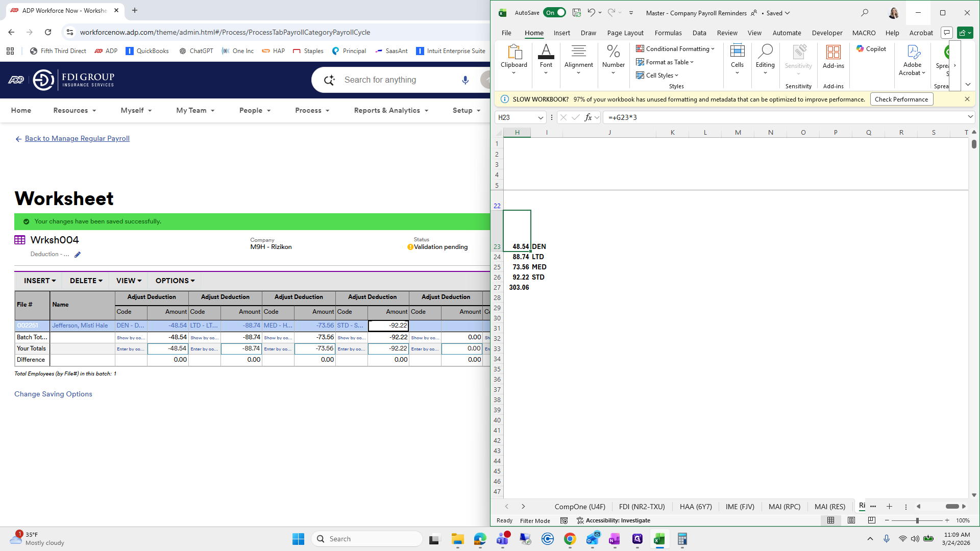
Task: Toggle the AutoSave switch off
Action: 554,13
